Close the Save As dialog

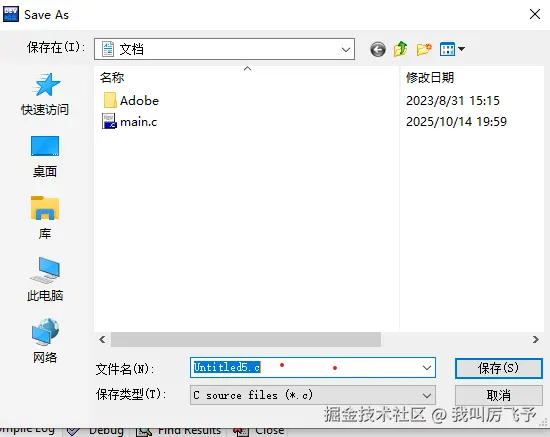(x=535, y=14)
